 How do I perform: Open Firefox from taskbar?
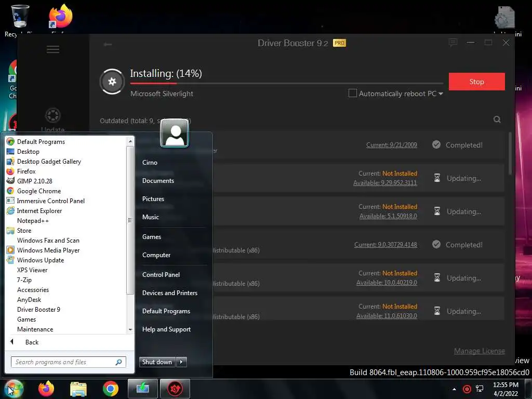(x=46, y=389)
